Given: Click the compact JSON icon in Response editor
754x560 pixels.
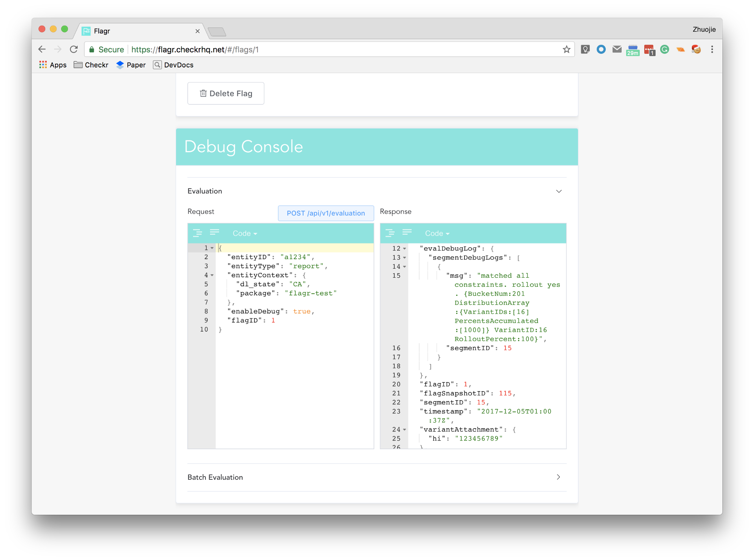Looking at the screenshot, I should point(407,232).
